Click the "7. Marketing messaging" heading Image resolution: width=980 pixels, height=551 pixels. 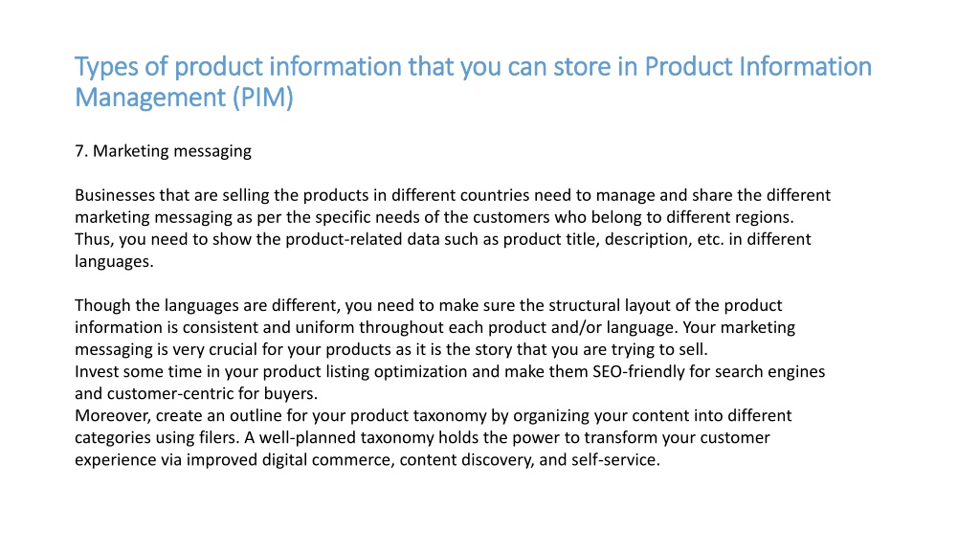163,151
